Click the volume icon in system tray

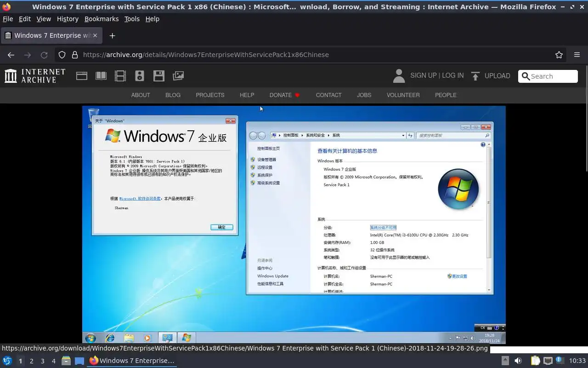518,361
